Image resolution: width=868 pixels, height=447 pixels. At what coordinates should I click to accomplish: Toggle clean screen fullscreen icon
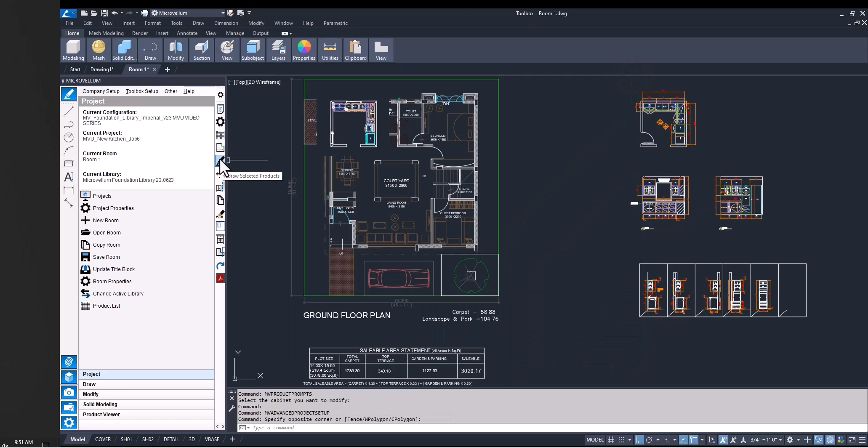tap(852, 440)
